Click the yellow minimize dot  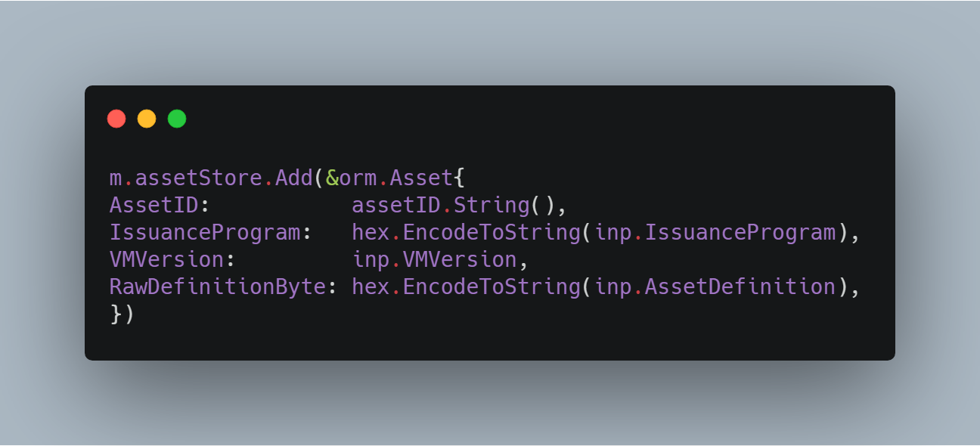(147, 119)
